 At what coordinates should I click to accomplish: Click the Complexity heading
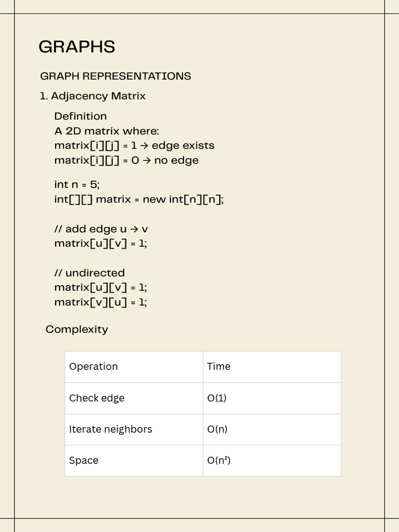[x=77, y=329]
